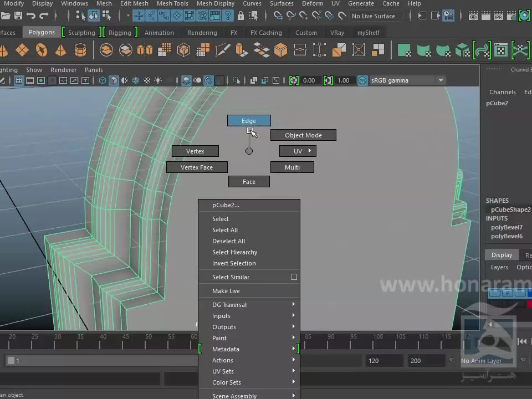Switch to the Rendering shelf tab
The image size is (532, 399).
pyautogui.click(x=202, y=33)
